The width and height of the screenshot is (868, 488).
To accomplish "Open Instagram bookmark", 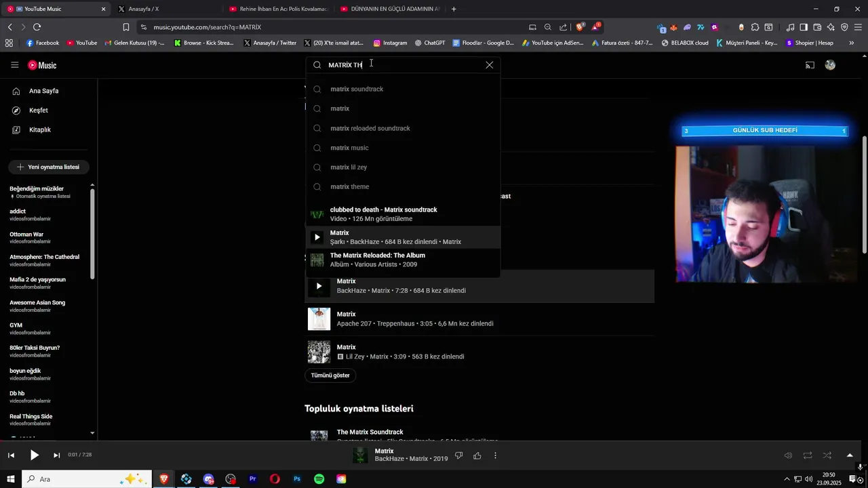I will (391, 43).
